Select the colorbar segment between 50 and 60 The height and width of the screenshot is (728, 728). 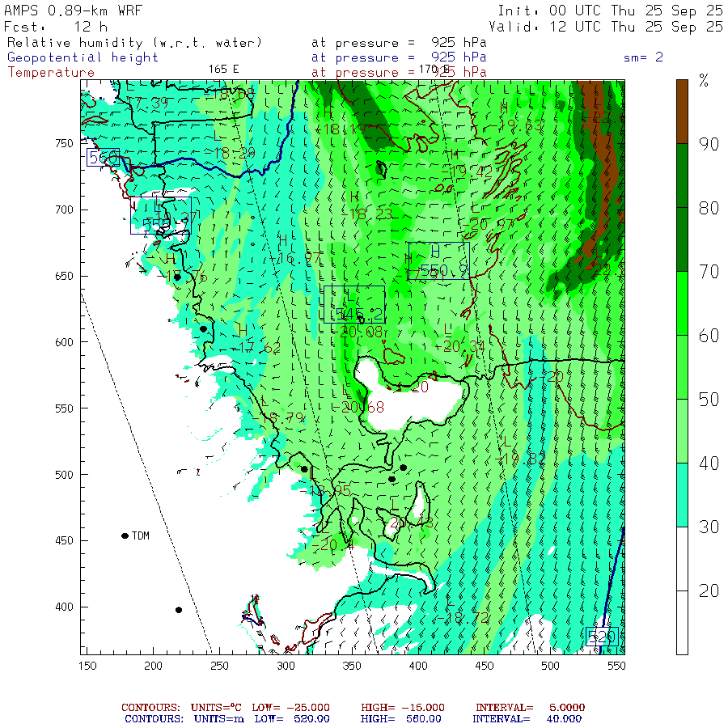(682, 366)
